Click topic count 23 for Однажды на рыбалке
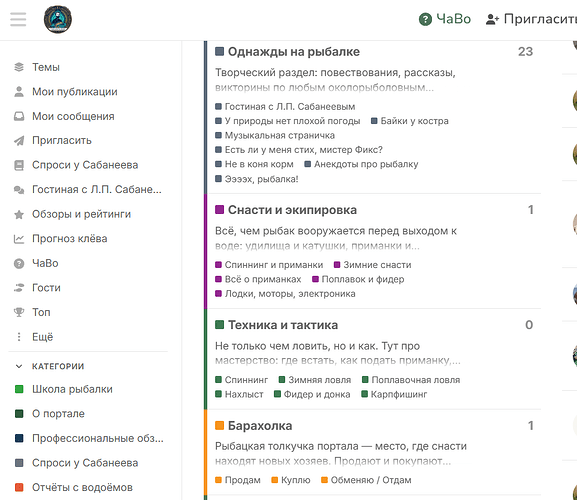 [525, 52]
